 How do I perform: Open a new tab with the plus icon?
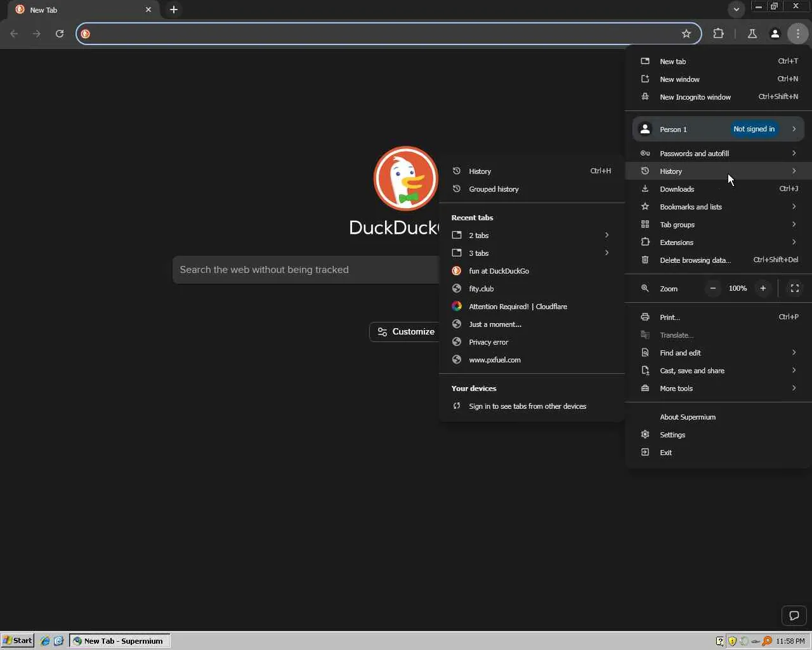[x=174, y=10]
